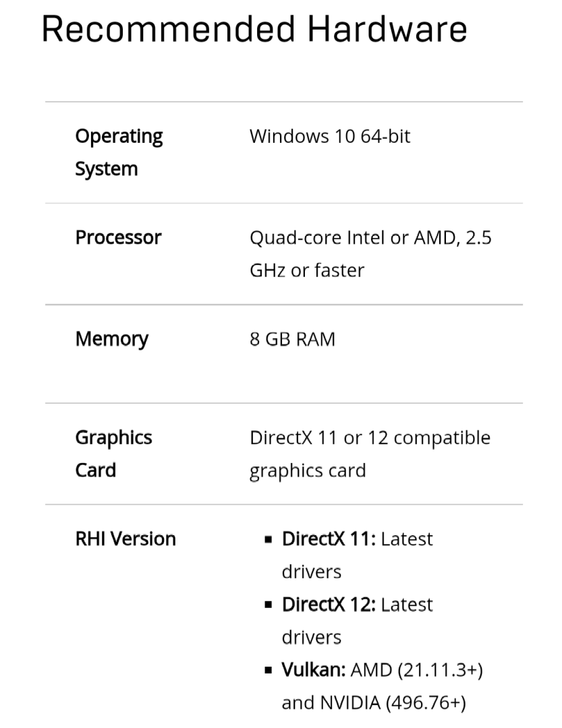Click the square bullet beside DirectX 12:
Image resolution: width=562 pixels, height=728 pixels.
click(x=269, y=605)
